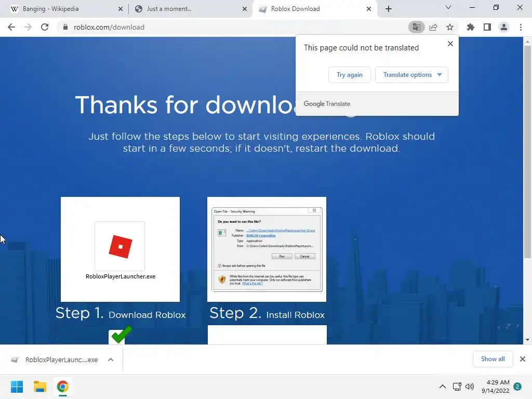Close the Roblox Download tab
The height and width of the screenshot is (399, 532).
click(x=369, y=9)
